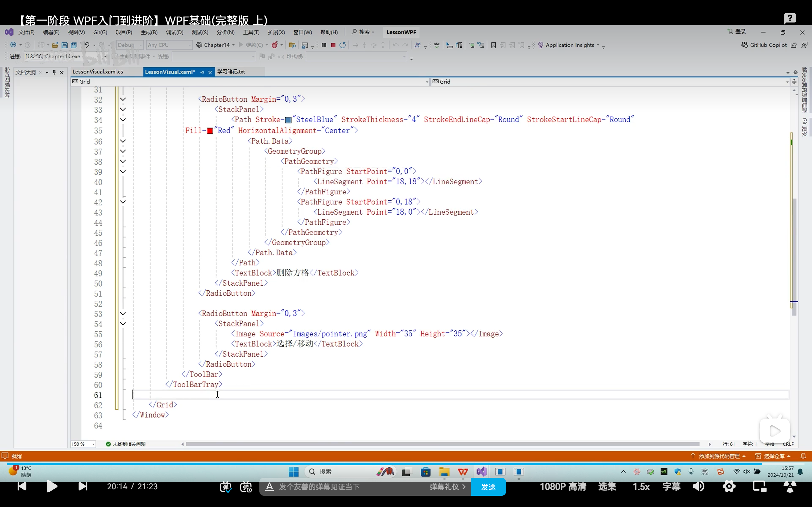Collapse the RadioButton on line 32
Image resolution: width=812 pixels, height=507 pixels.
[123, 99]
